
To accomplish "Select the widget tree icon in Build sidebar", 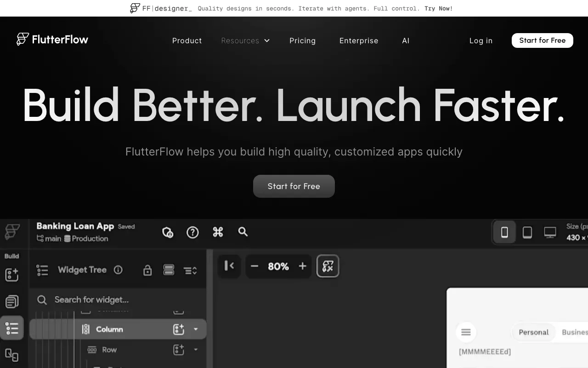I will pyautogui.click(x=12, y=328).
